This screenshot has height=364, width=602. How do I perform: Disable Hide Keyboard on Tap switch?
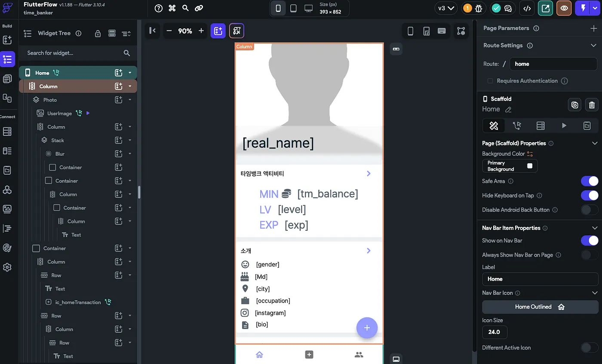pyautogui.click(x=589, y=196)
